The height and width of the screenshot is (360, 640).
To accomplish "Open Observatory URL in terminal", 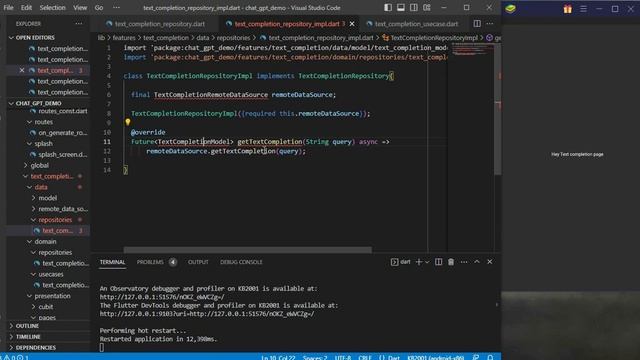I will click(x=162, y=297).
